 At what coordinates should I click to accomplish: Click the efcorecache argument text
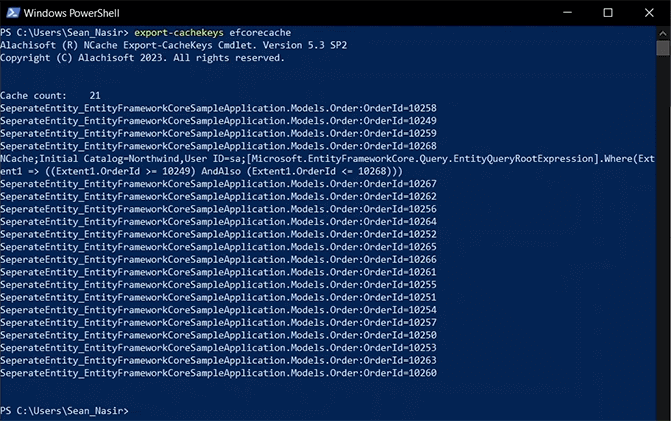(x=260, y=33)
